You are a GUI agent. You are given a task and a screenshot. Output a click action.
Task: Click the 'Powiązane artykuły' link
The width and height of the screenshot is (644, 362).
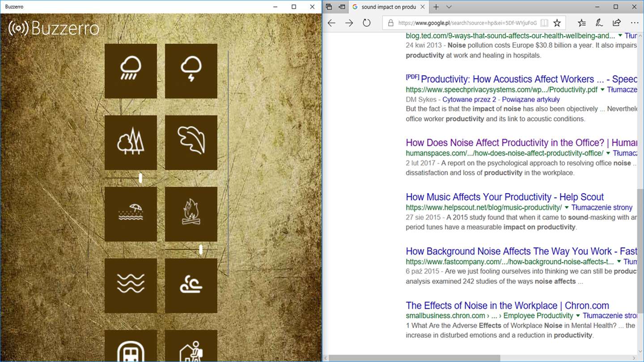click(x=531, y=99)
